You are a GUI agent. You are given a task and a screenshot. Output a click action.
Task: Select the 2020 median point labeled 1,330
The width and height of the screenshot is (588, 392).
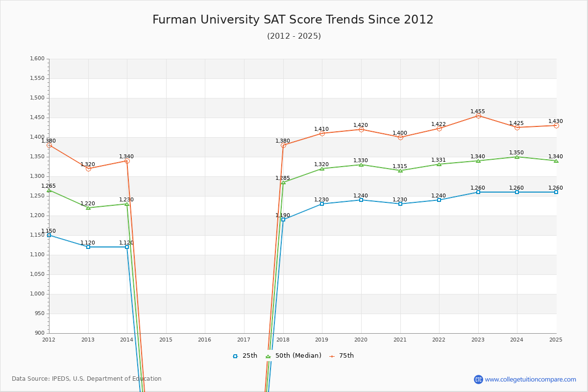tap(361, 165)
